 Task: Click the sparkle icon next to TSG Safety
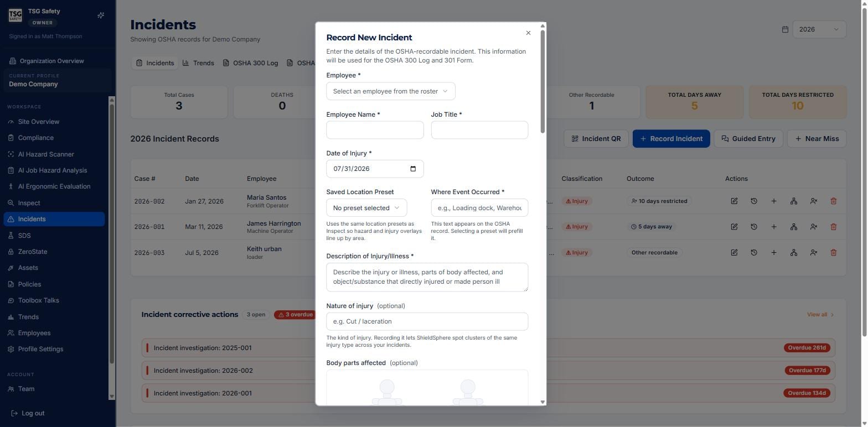click(101, 15)
